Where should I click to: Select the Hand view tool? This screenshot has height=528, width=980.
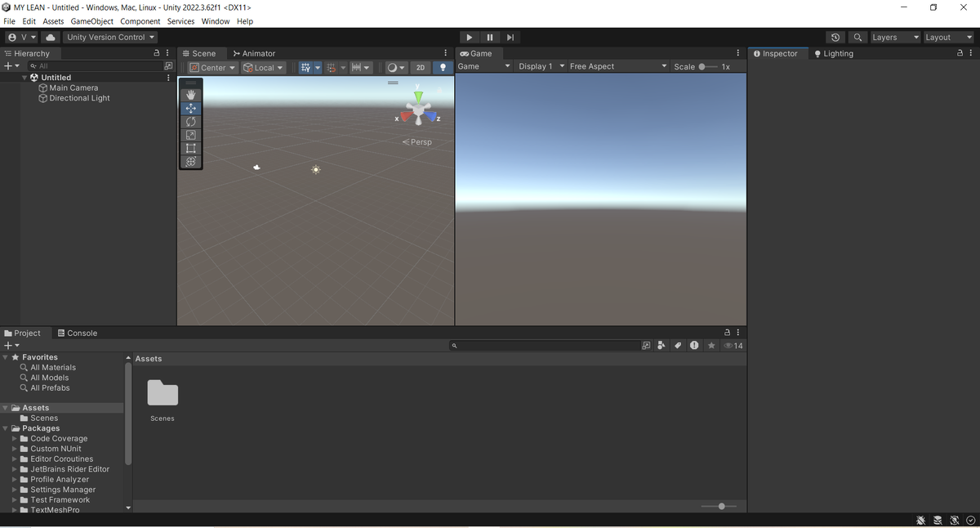coord(191,95)
